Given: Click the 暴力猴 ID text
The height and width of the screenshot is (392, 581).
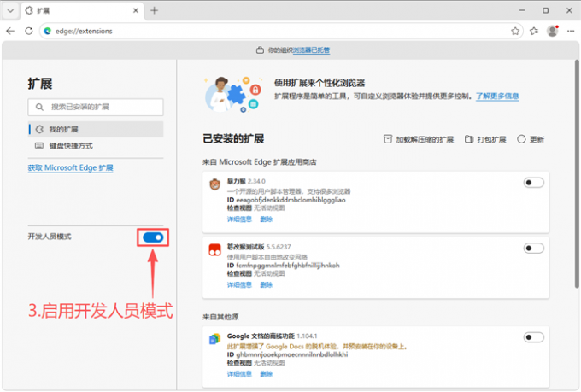Looking at the screenshot, I should point(286,200).
